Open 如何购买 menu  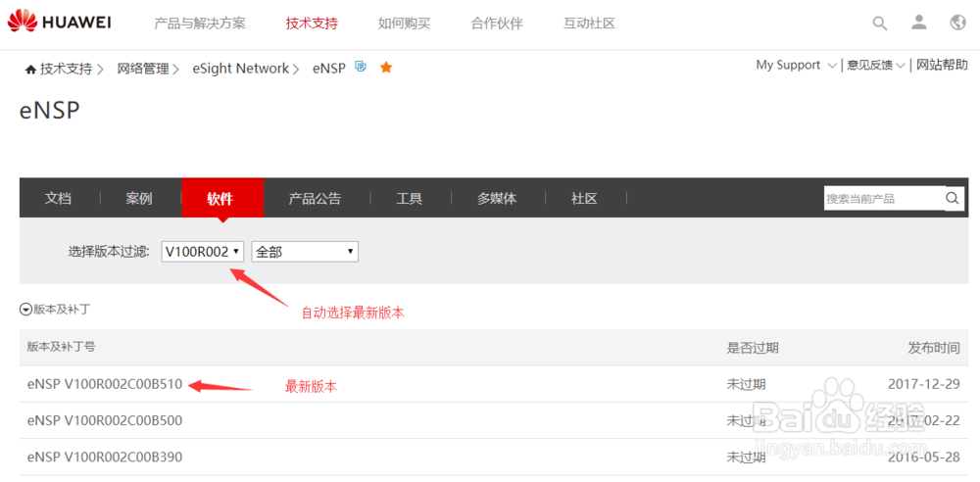click(x=405, y=24)
